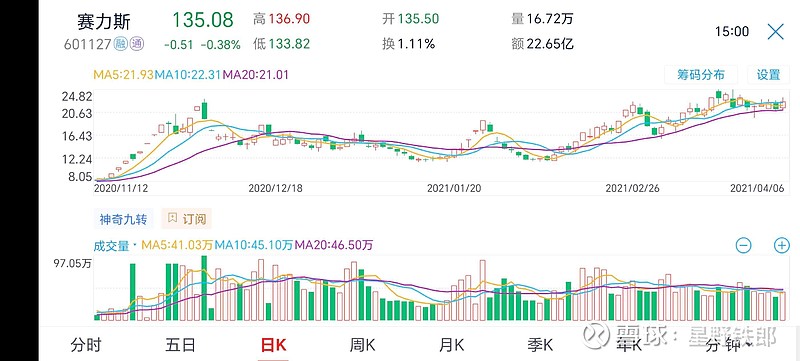This screenshot has width=800, height=361.
Task: Tap the 2021/02/26 date axis label
Action: (633, 188)
